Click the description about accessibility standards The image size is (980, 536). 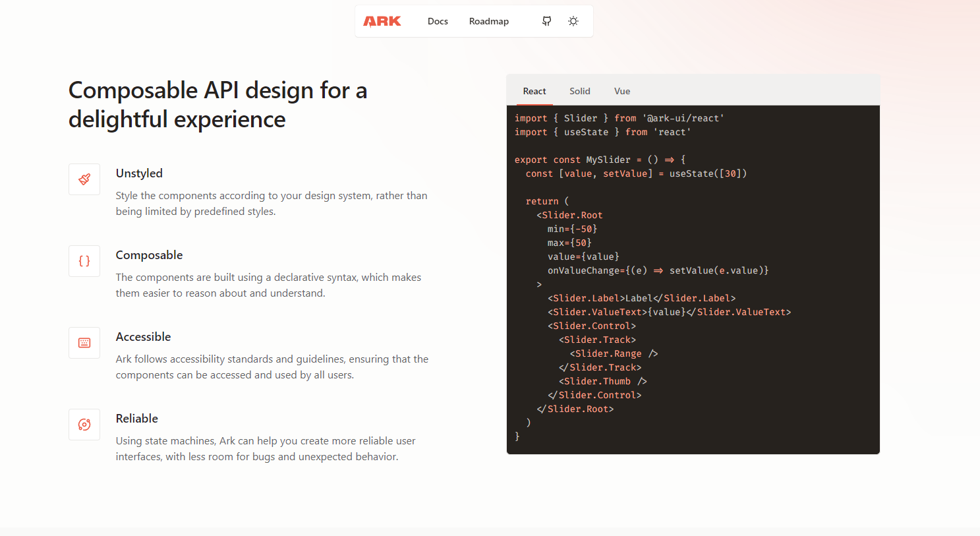point(272,367)
